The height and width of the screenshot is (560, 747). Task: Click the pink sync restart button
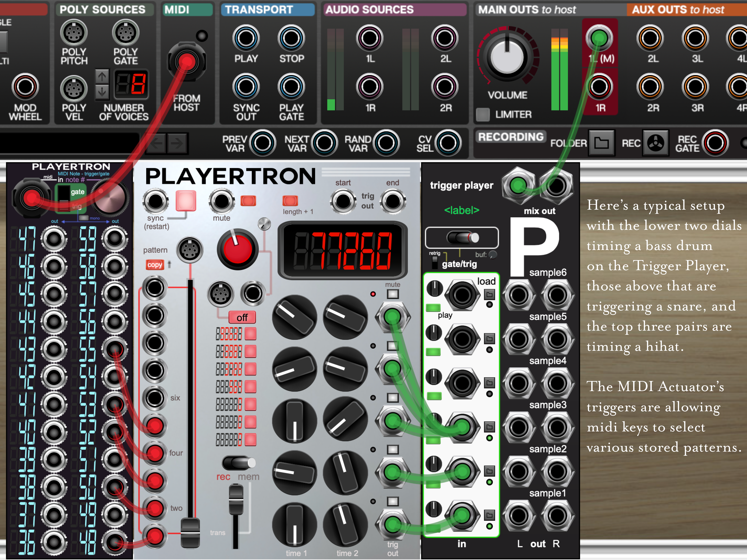[186, 200]
